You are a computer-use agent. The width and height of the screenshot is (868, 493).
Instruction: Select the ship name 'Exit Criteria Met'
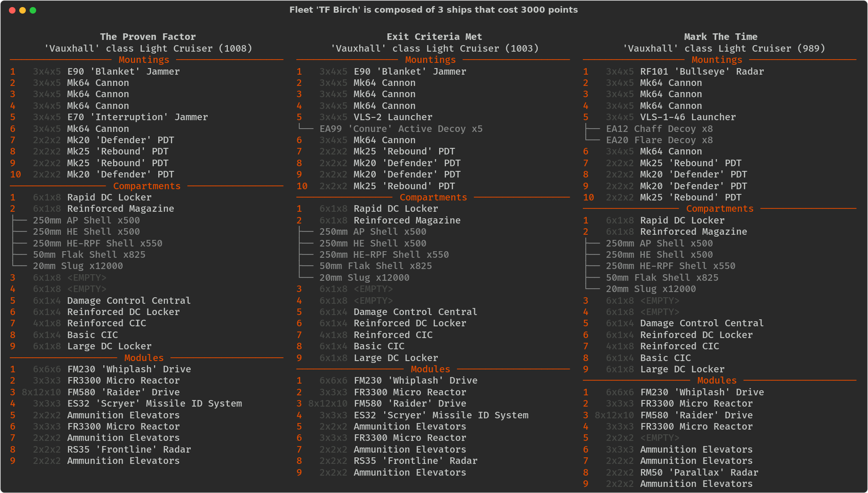coord(434,37)
